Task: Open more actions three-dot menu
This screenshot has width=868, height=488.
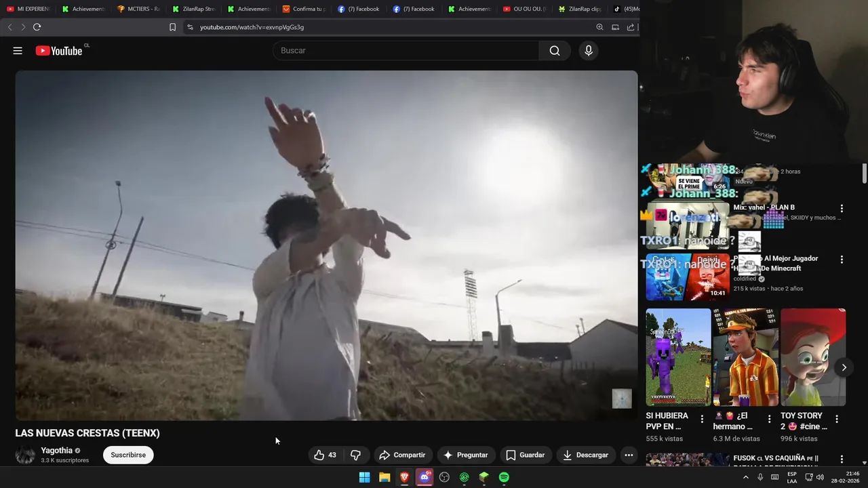Action: [x=629, y=455]
